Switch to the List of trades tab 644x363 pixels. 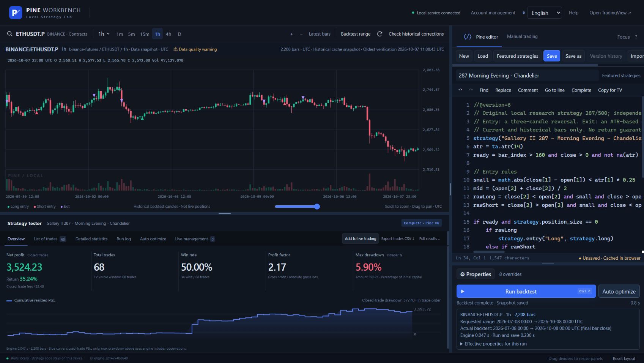[x=50, y=239]
